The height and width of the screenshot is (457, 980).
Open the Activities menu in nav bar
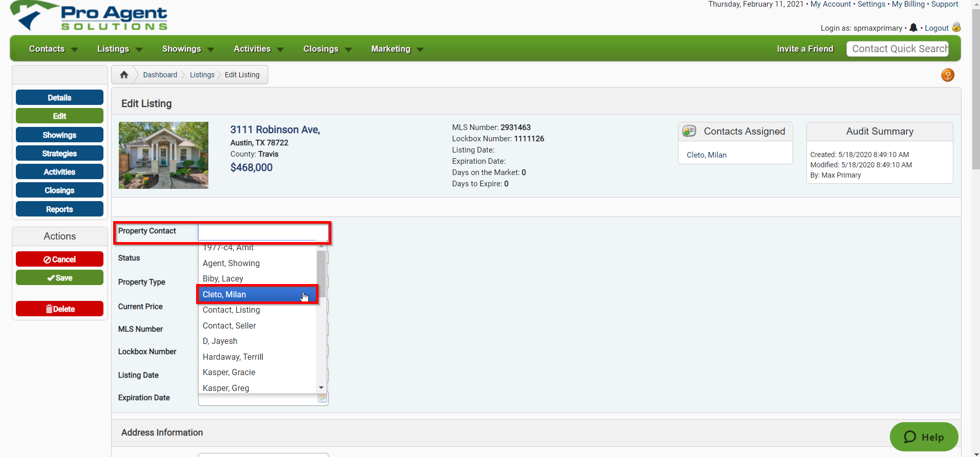[x=252, y=49]
